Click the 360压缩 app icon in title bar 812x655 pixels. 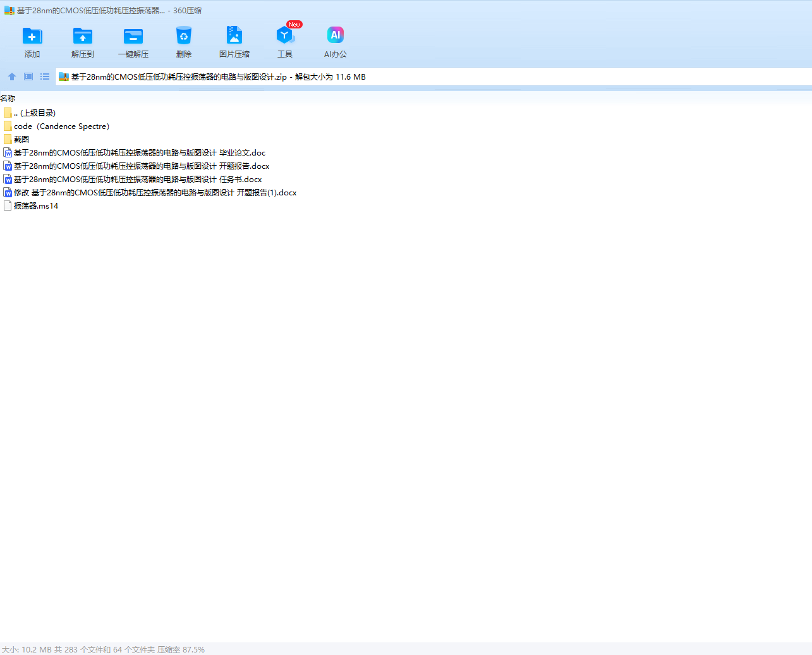(x=9, y=10)
